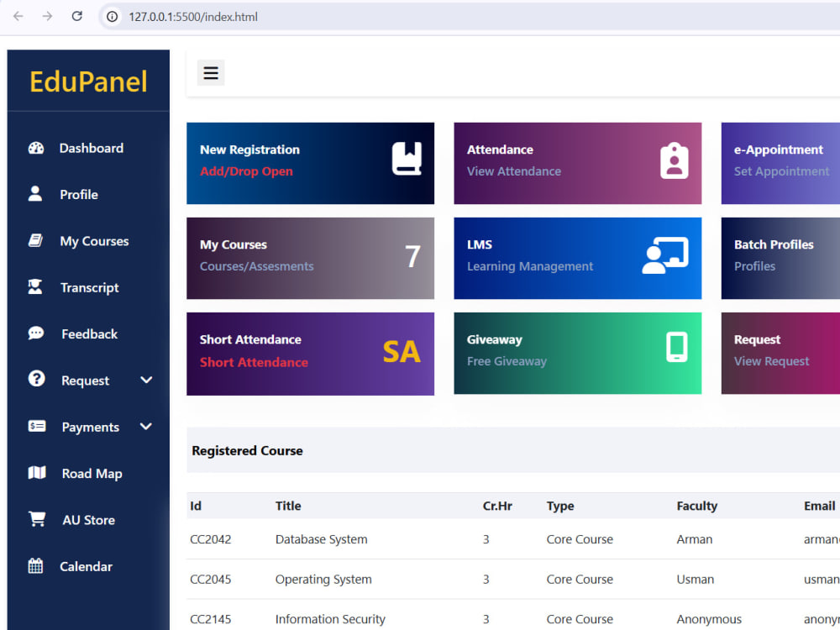Click the bookmark icon on New Registration card

pyautogui.click(x=407, y=159)
